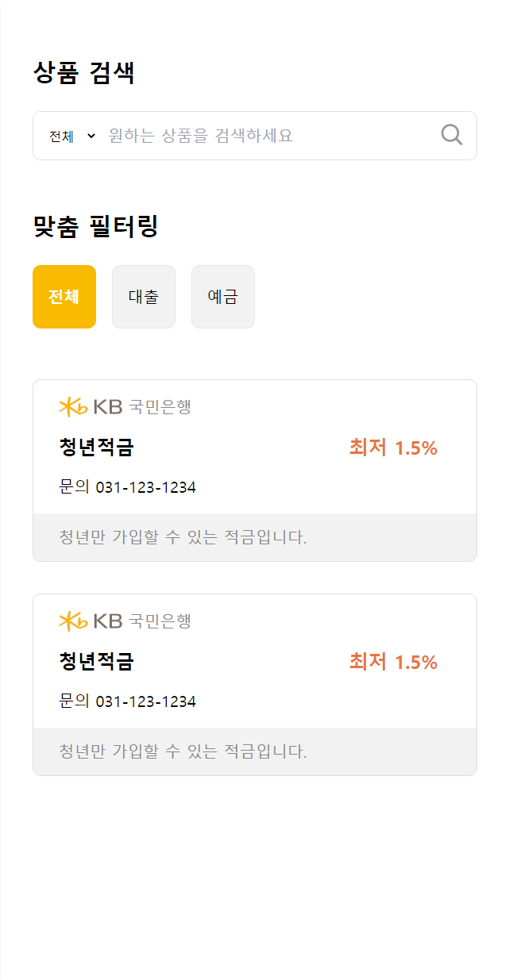The image size is (509, 980).
Task: Click the 최저 1.5% rate on first card
Action: pyautogui.click(x=394, y=447)
